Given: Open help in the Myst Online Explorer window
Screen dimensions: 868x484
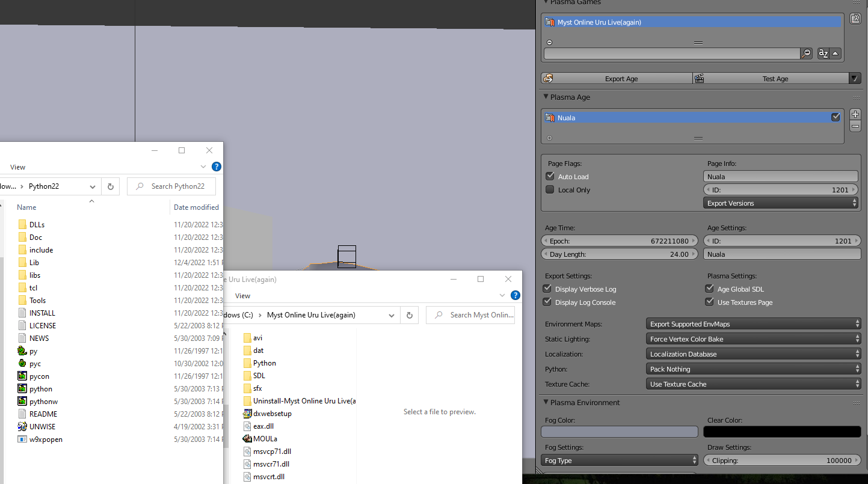Looking at the screenshot, I should pos(516,295).
